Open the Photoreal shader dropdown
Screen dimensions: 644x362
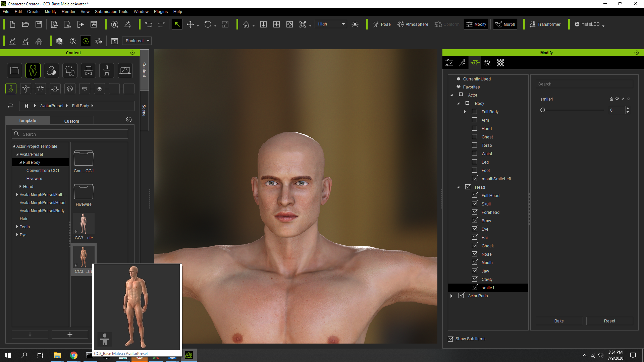pyautogui.click(x=137, y=41)
